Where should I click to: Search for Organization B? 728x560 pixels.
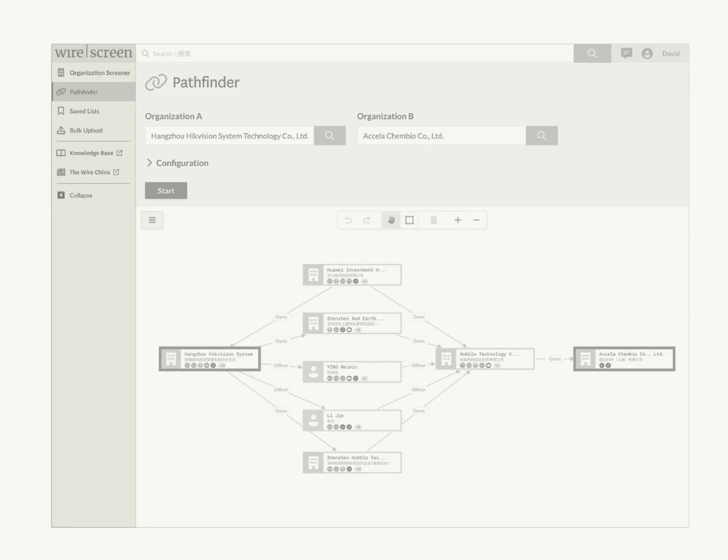[x=542, y=136]
